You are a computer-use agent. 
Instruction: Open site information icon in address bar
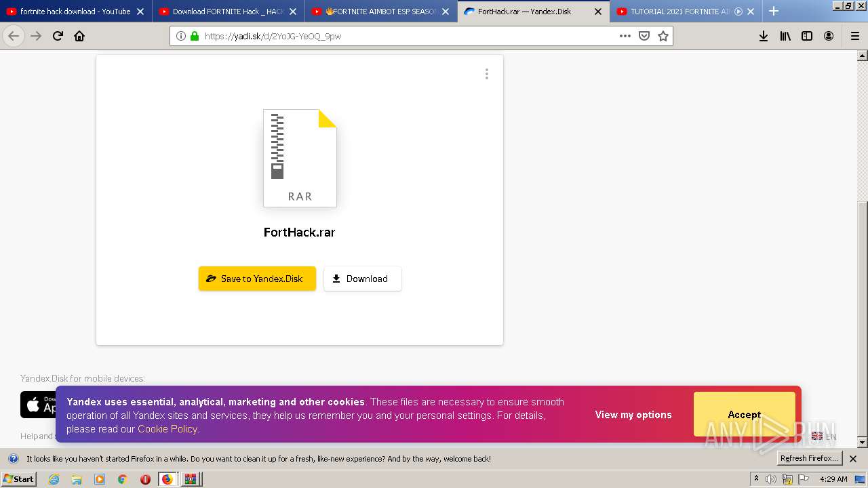pyautogui.click(x=181, y=36)
